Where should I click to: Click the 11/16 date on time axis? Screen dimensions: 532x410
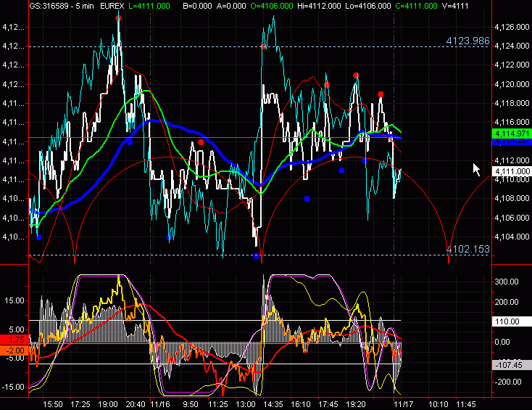[x=159, y=402]
